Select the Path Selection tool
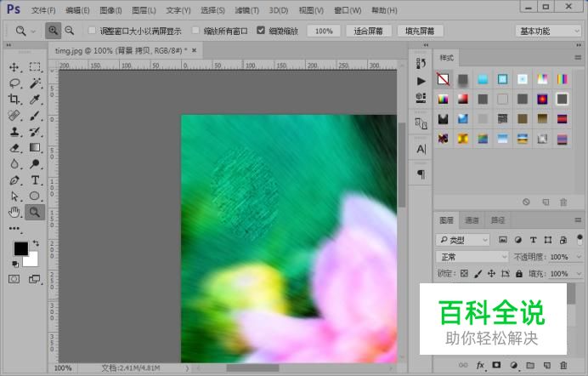This screenshot has height=376, width=588. point(14,196)
